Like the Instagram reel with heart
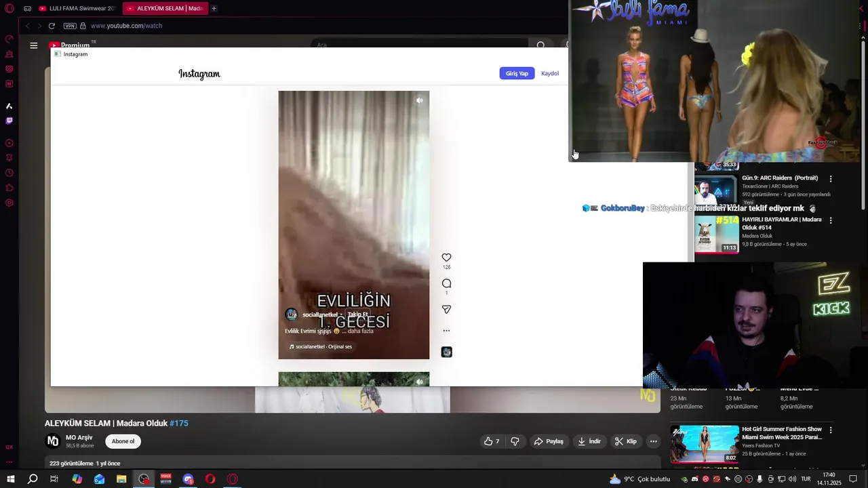This screenshot has width=868, height=488. [446, 258]
